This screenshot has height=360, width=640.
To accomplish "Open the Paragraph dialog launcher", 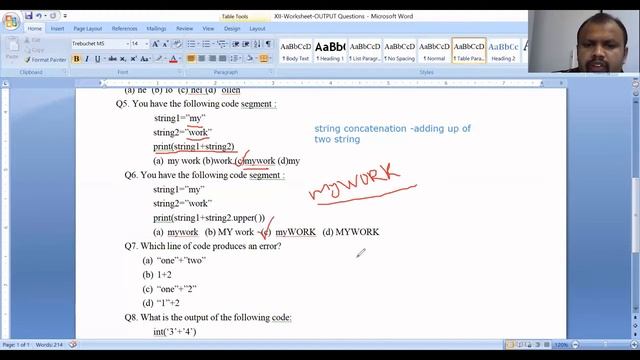I will click(x=271, y=72).
